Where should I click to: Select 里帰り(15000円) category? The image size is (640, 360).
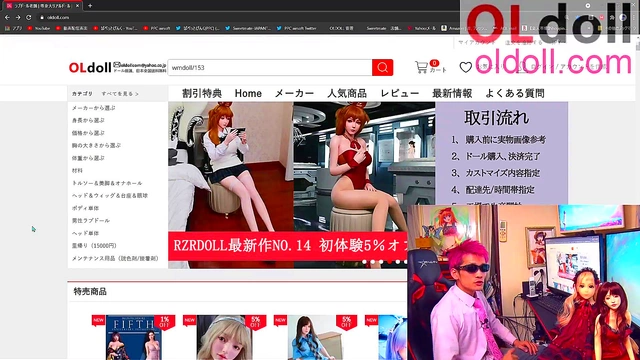point(94,246)
